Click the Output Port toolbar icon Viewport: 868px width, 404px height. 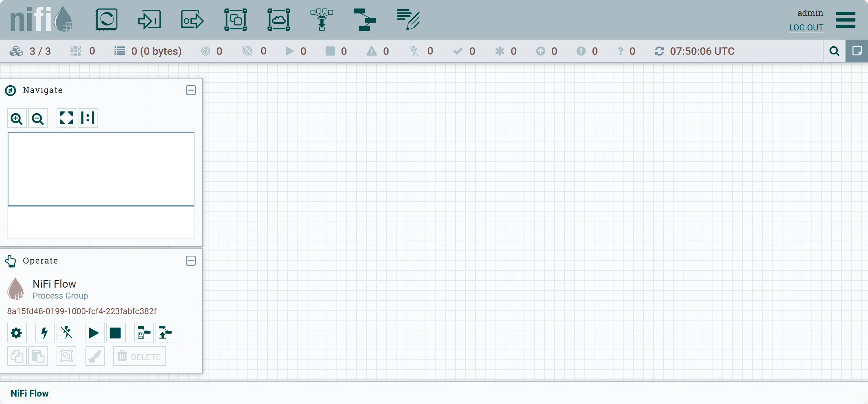tap(192, 20)
